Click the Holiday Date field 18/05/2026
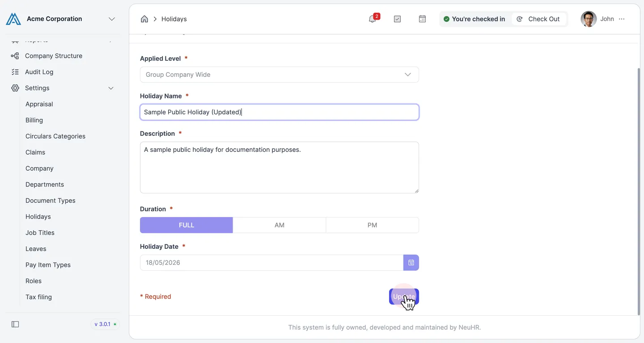The height and width of the screenshot is (343, 644). [271, 263]
